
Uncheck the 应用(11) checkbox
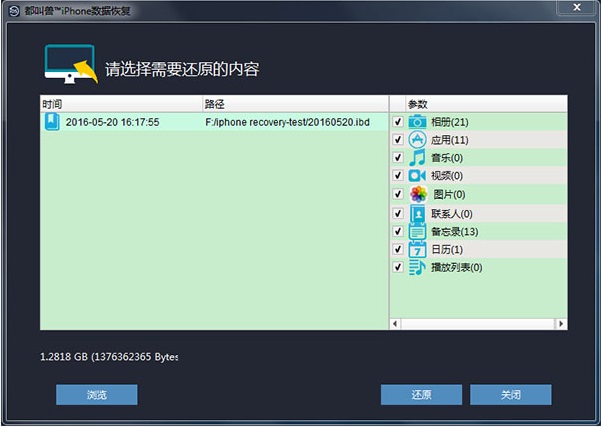398,140
